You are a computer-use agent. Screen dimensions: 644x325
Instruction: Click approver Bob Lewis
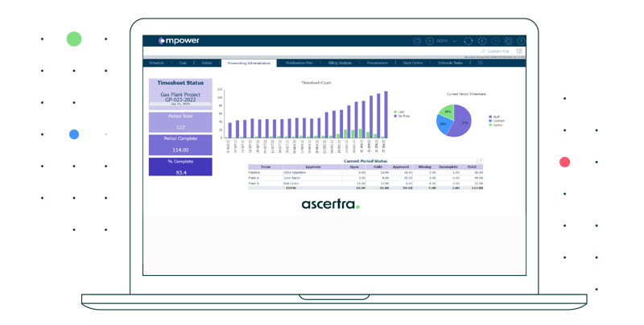tap(291, 183)
